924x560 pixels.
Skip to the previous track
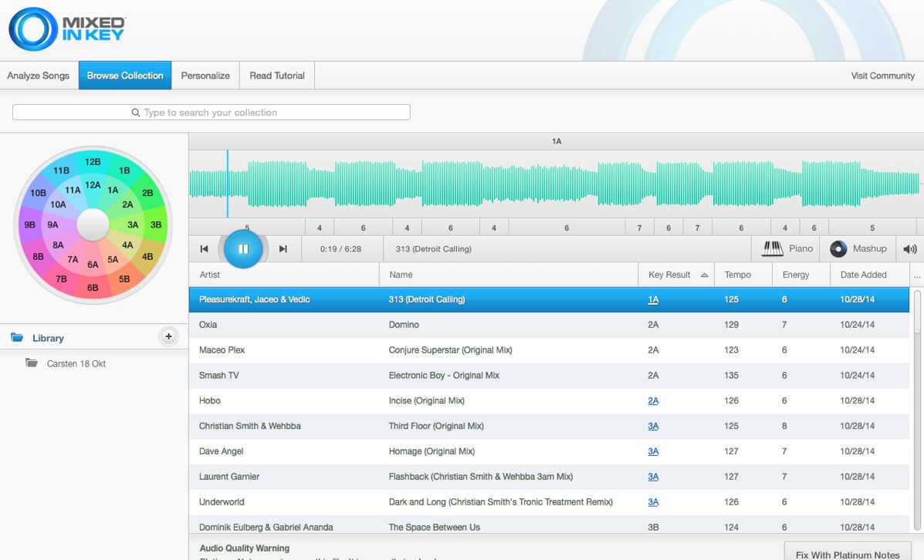pyautogui.click(x=204, y=249)
